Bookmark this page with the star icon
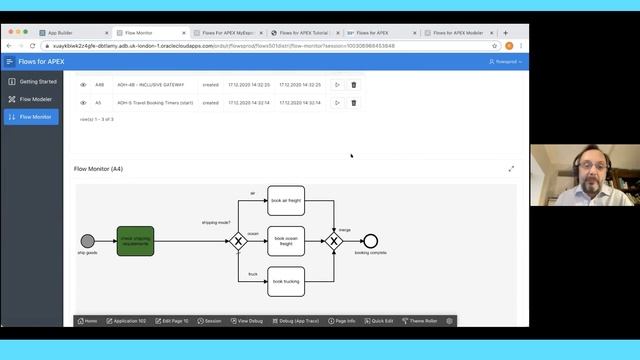 (495, 46)
